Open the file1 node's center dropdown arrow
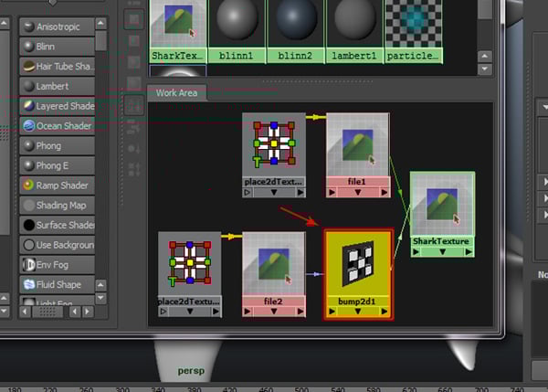 [x=357, y=192]
